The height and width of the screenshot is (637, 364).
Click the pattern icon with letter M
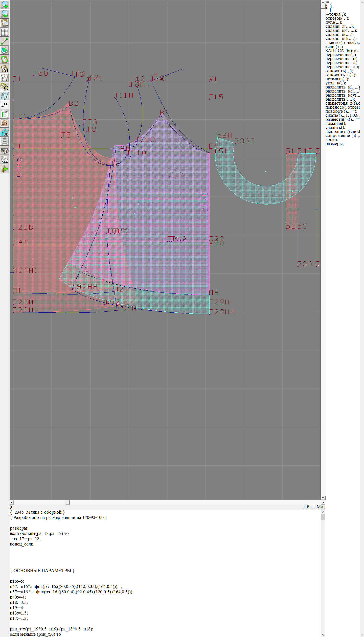pyautogui.click(x=5, y=69)
